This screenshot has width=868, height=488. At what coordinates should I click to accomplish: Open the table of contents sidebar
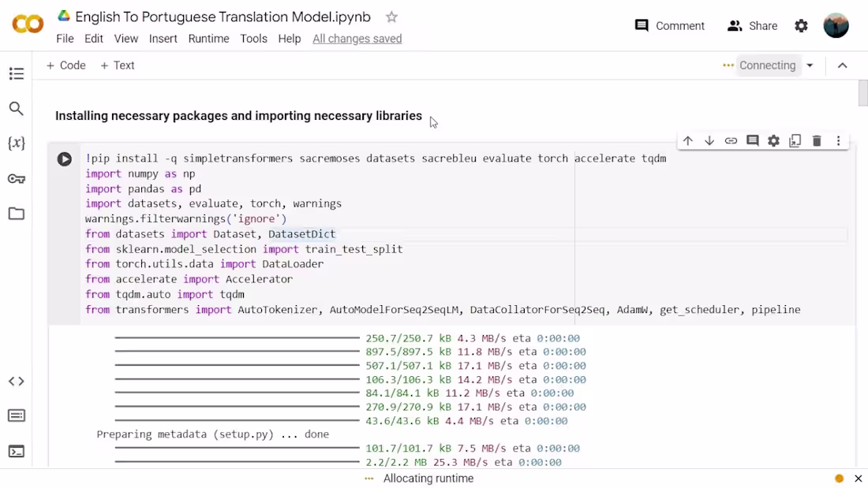point(17,73)
